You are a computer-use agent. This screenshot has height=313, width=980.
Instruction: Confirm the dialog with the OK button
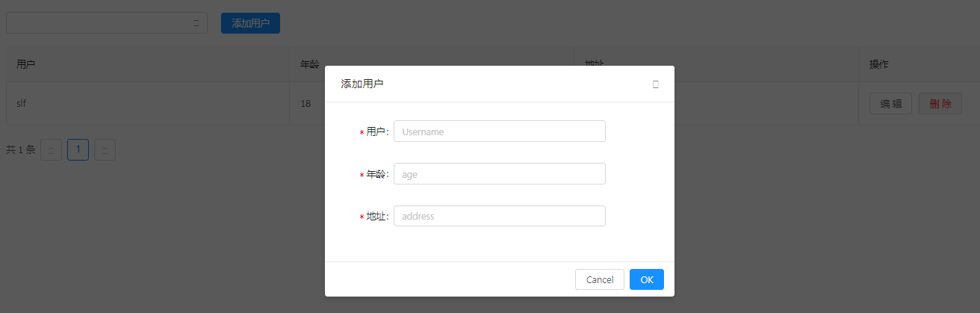(646, 279)
